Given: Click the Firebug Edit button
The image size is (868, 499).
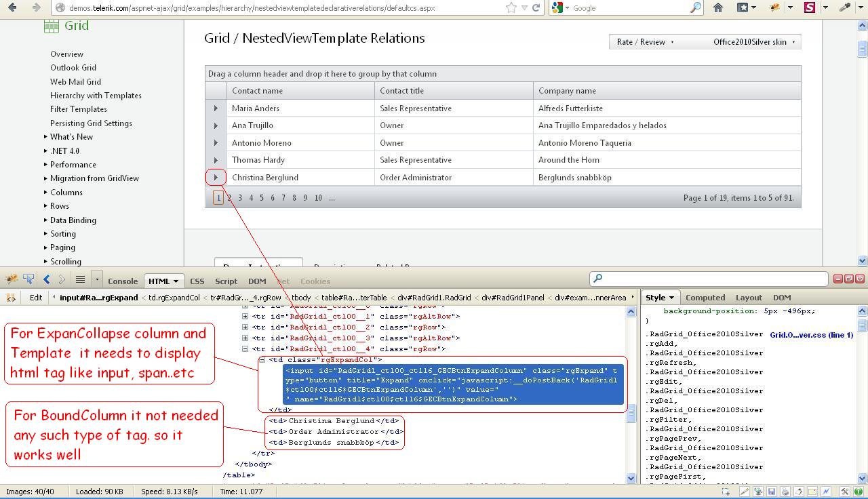Looking at the screenshot, I should point(36,297).
